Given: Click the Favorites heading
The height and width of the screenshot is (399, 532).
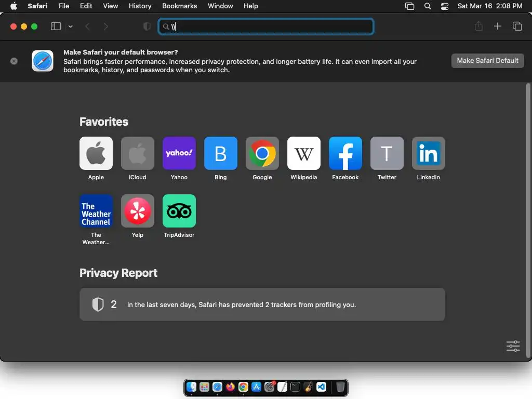Looking at the screenshot, I should tap(104, 122).
